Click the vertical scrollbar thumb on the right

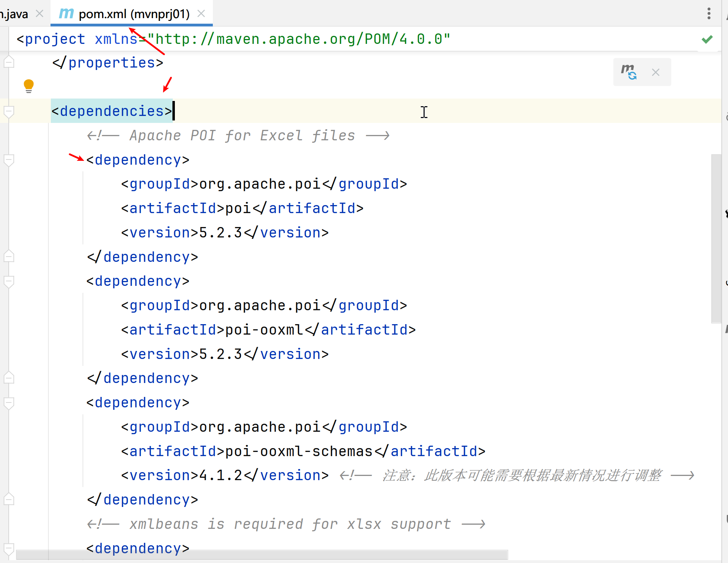point(716,239)
